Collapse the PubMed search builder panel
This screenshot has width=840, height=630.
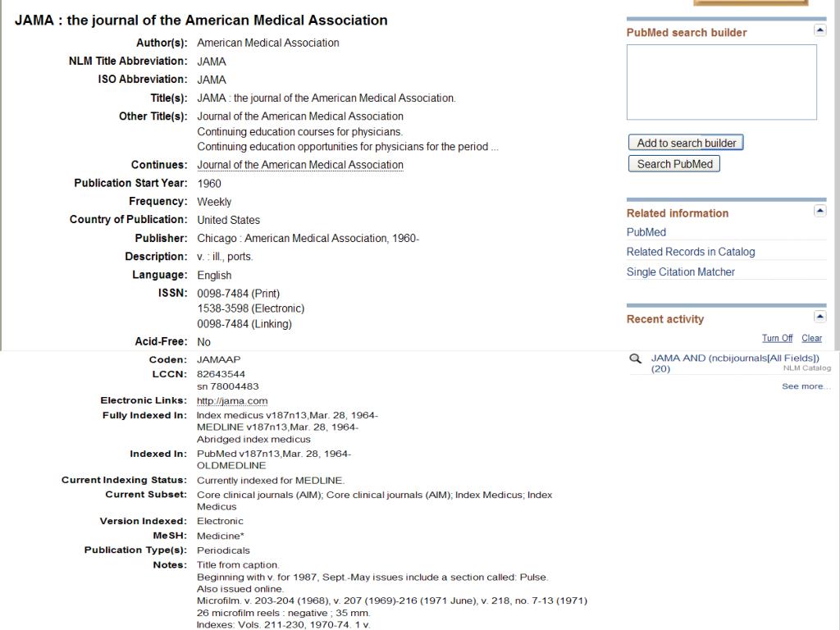click(x=819, y=30)
